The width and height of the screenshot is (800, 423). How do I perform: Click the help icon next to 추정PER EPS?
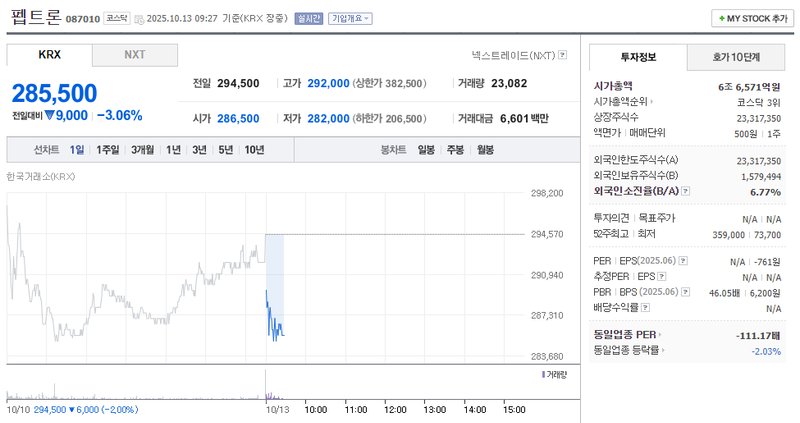(x=661, y=276)
